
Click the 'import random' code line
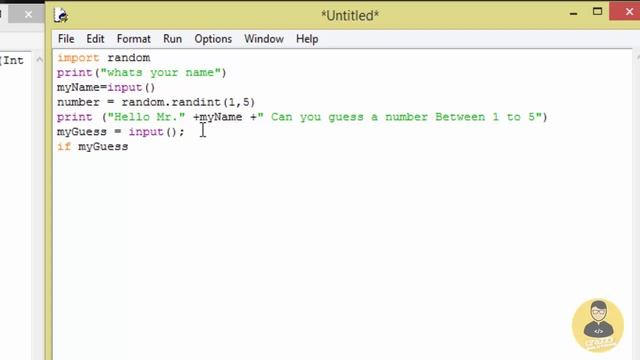click(104, 58)
